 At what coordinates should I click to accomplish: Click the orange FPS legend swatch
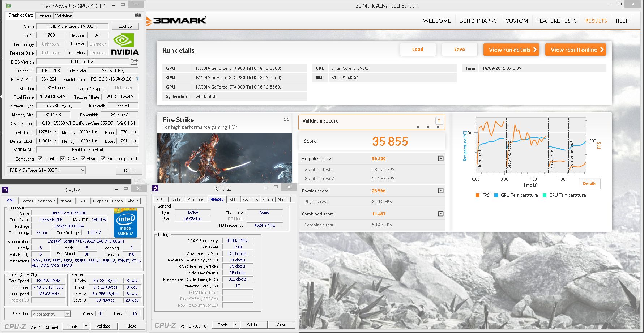(x=478, y=195)
